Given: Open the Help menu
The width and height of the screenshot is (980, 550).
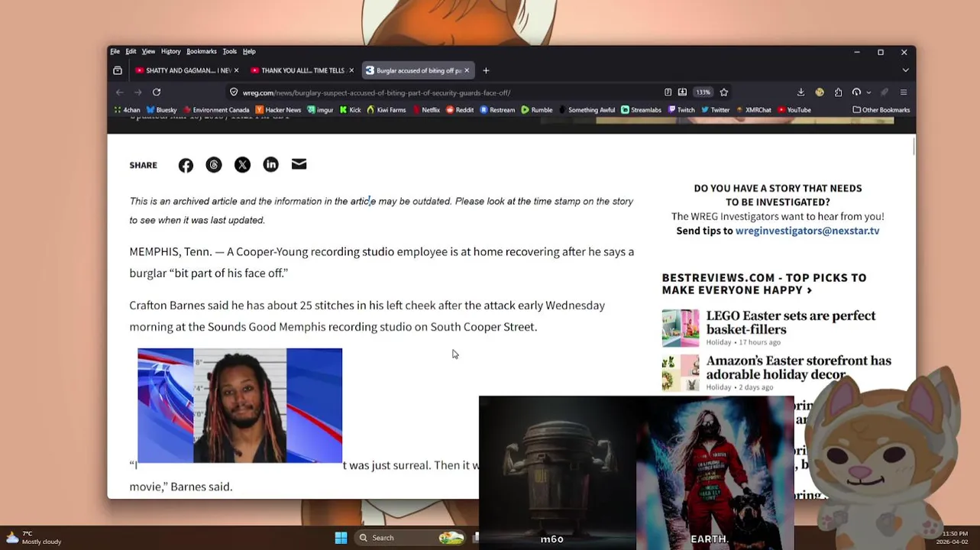Looking at the screenshot, I should (x=249, y=51).
